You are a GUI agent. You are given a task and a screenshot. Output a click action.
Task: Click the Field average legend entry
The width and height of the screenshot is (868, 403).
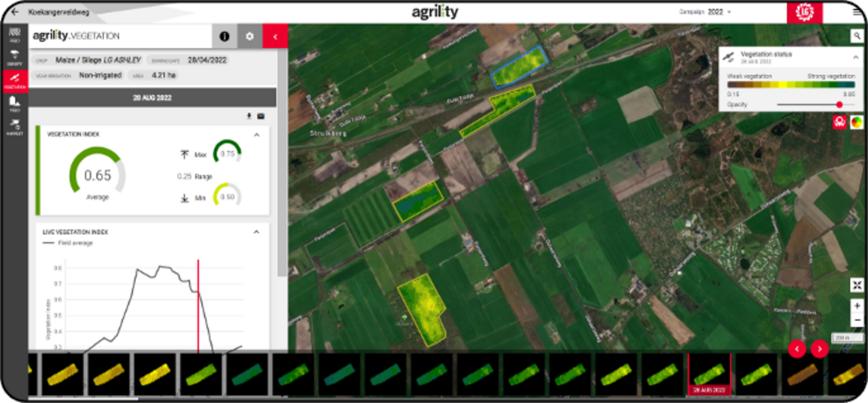(x=68, y=243)
